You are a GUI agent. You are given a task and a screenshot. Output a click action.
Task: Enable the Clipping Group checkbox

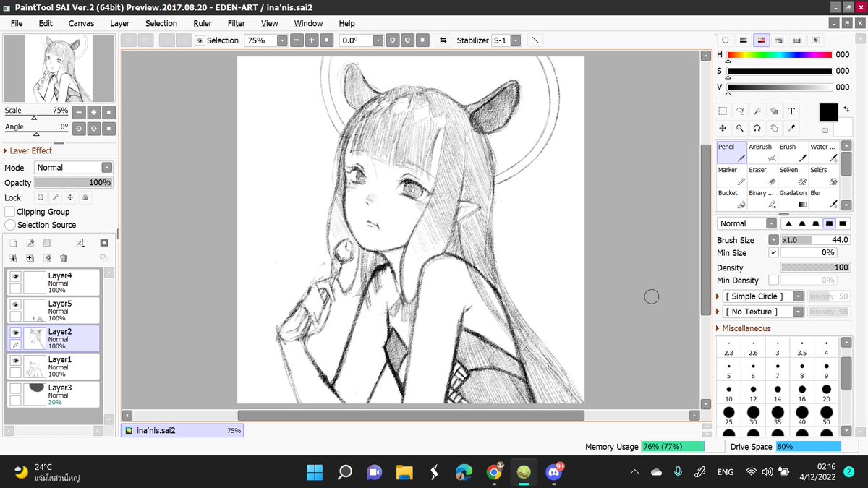point(10,212)
